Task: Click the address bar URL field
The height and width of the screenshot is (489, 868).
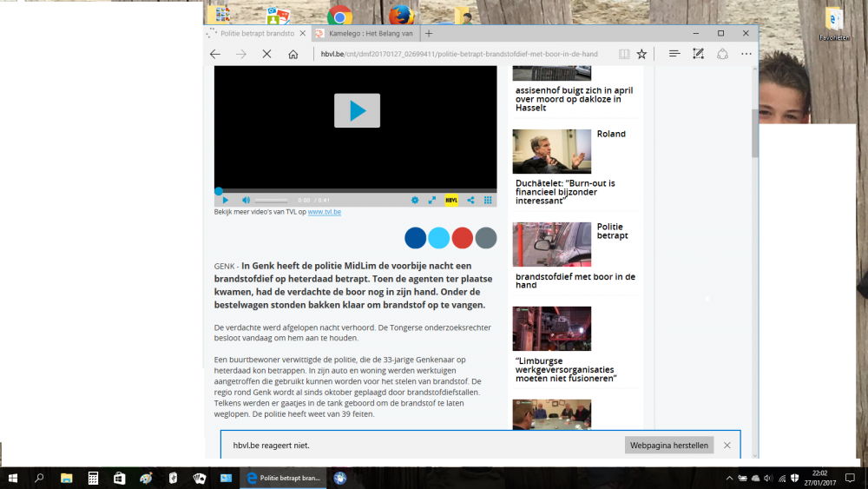Action: 460,54
